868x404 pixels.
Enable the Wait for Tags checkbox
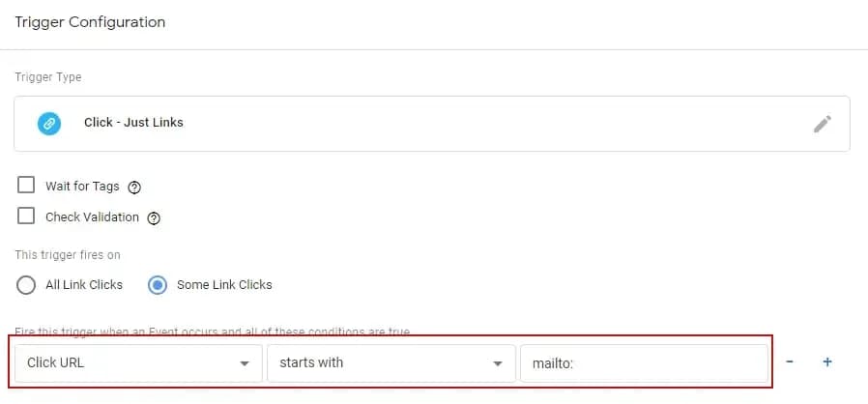click(27, 186)
